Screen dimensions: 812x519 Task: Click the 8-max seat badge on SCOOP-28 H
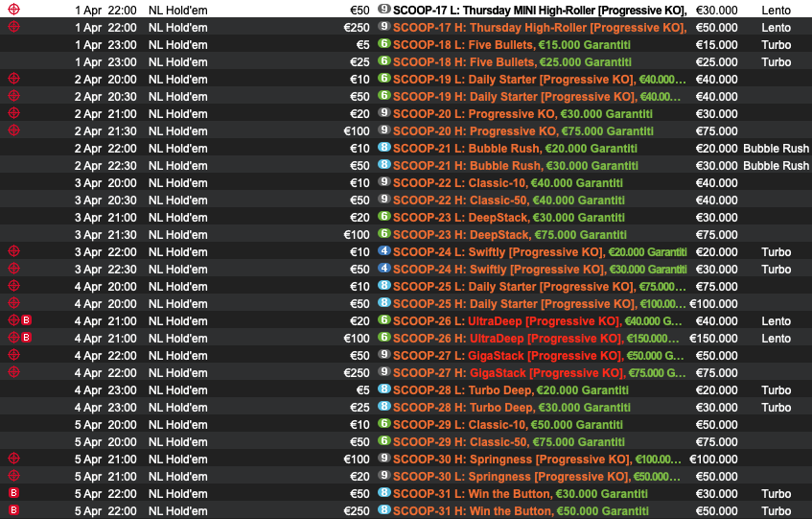[x=383, y=406]
